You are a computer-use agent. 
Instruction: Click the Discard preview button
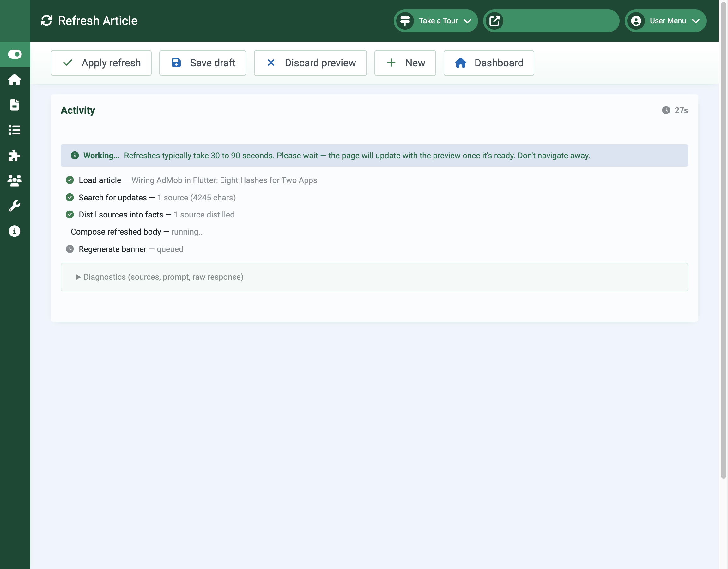pos(310,63)
